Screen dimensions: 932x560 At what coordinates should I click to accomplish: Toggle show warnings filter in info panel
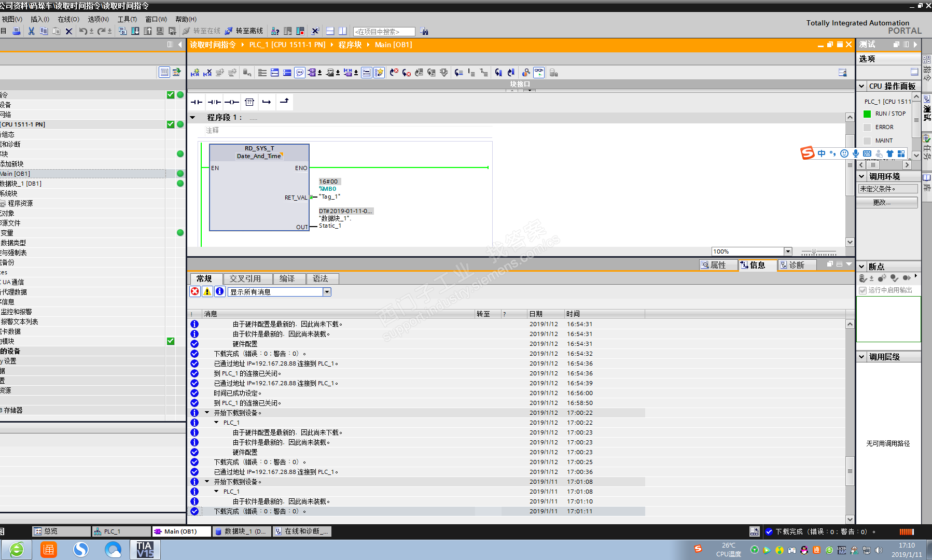tap(207, 291)
